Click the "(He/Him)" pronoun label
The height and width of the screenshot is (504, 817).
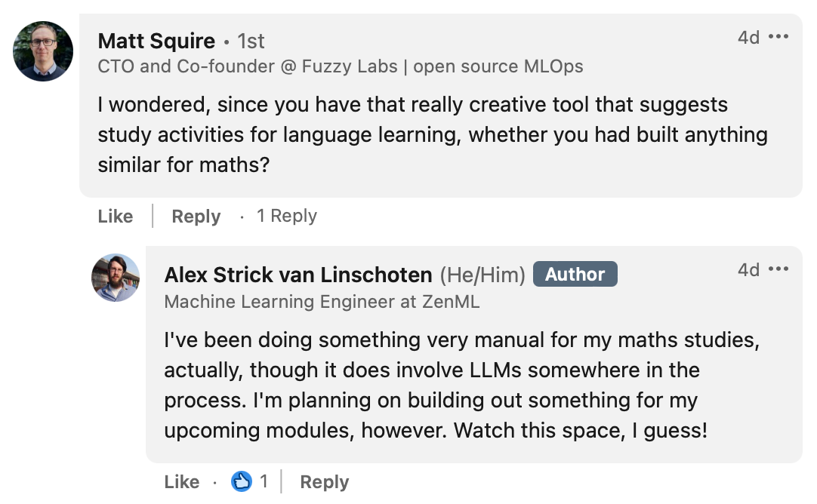click(482, 275)
